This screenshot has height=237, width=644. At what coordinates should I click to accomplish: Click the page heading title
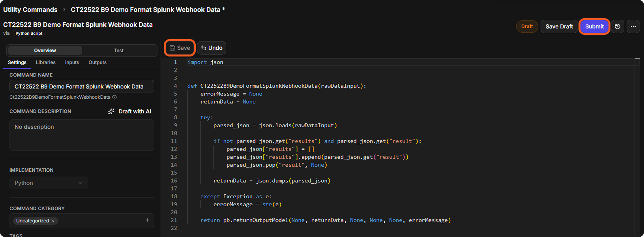[78, 24]
